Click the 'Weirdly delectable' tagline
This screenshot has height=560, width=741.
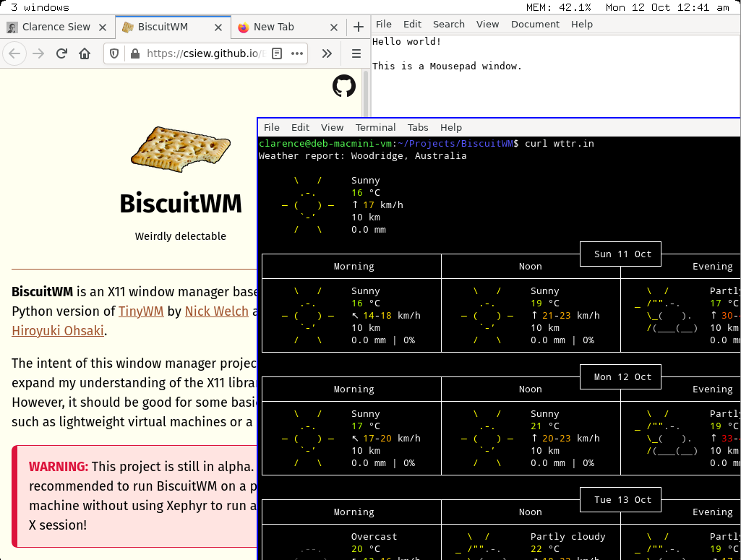coord(181,236)
